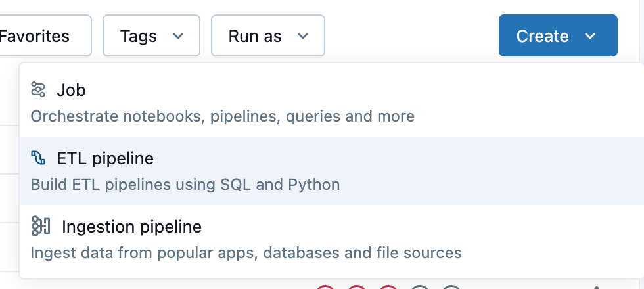
Task: Click "Build ETL pipelines using SQL and Python"
Action: tap(185, 185)
